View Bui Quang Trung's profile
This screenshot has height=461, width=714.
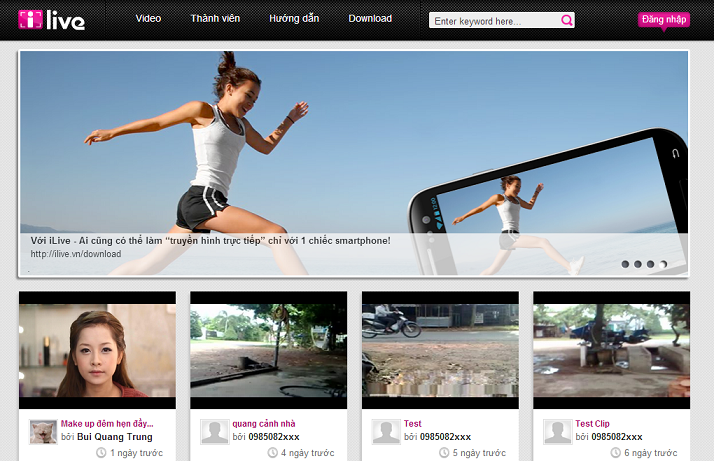pyautogui.click(x=115, y=437)
